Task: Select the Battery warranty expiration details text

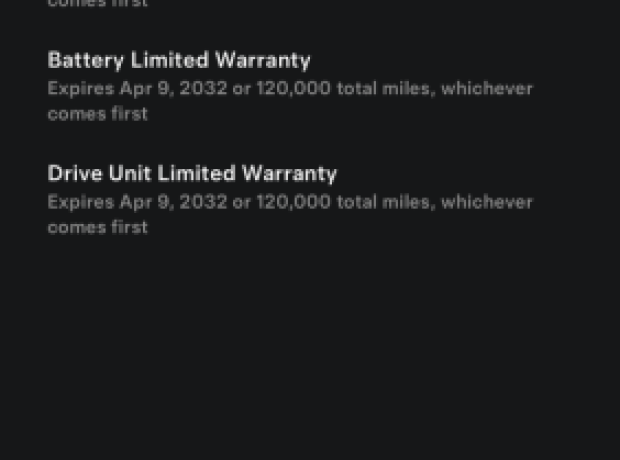Action: tap(290, 100)
